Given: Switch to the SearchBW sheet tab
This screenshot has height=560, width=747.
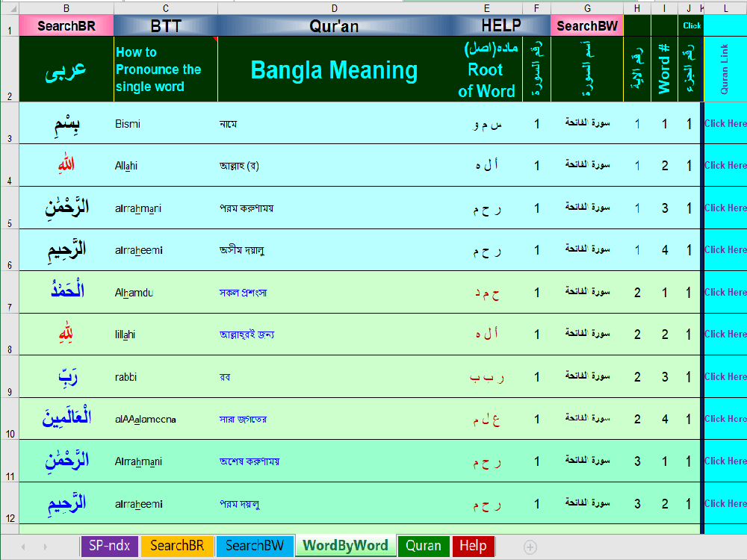Looking at the screenshot, I should pyautogui.click(x=255, y=546).
